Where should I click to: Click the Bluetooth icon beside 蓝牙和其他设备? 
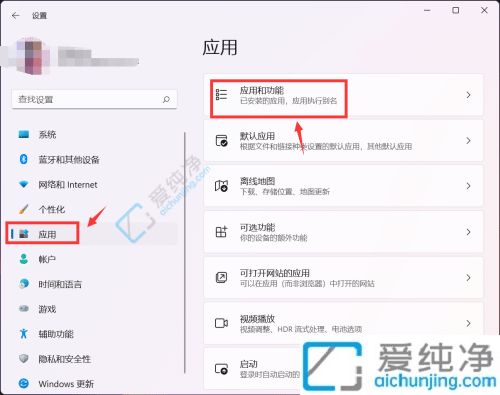24,159
